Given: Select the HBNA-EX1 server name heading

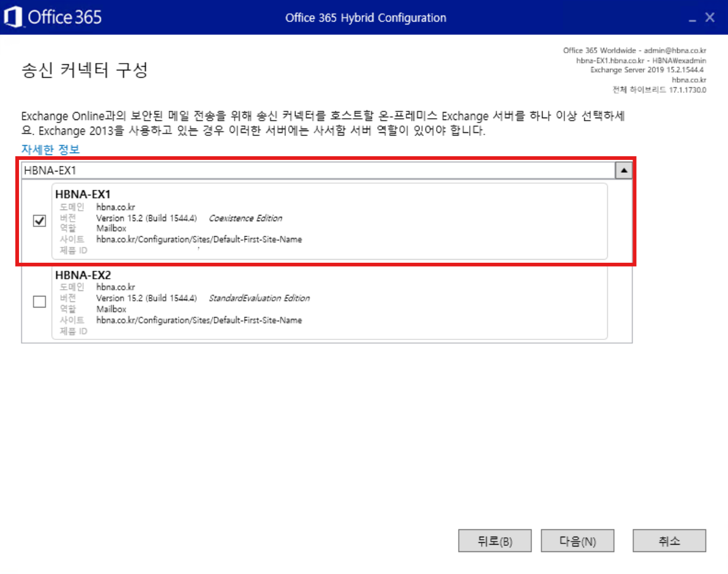Looking at the screenshot, I should pyautogui.click(x=83, y=194).
